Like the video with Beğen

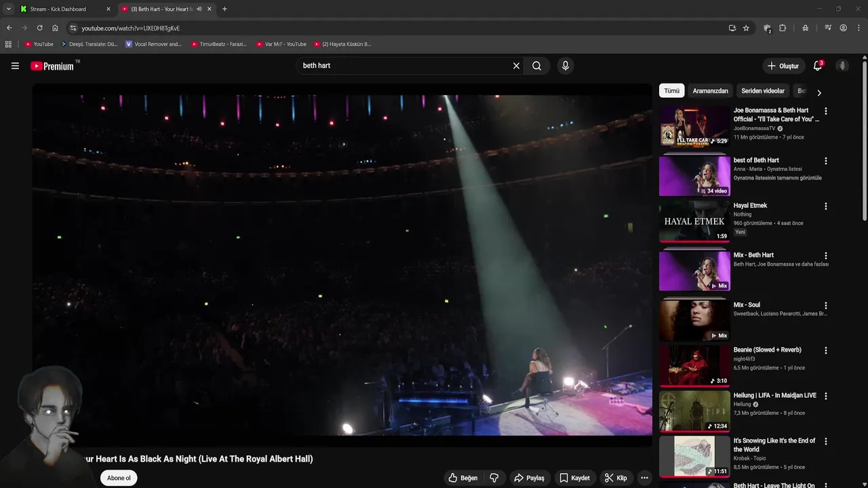462,478
